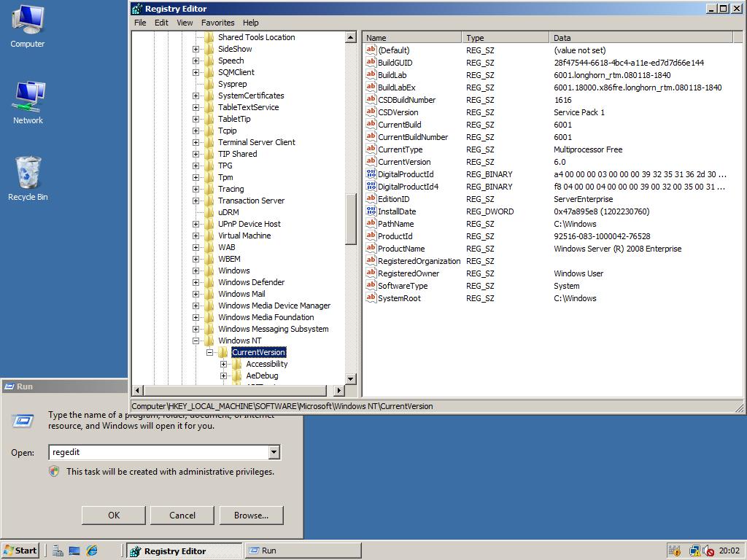
Task: Click the Open text input field
Action: coord(158,452)
